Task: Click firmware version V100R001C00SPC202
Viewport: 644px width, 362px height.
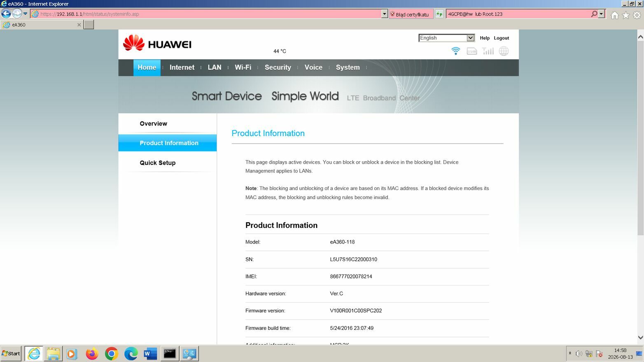Action: 356,311
